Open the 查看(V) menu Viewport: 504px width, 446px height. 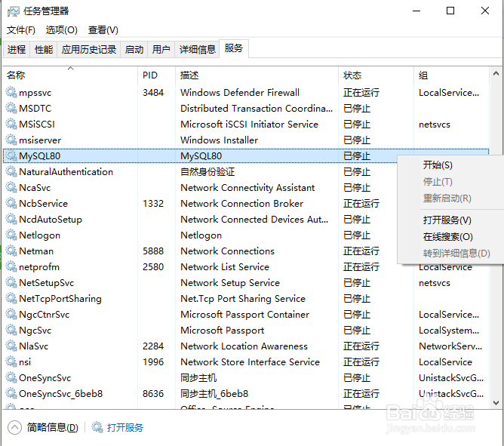(103, 30)
